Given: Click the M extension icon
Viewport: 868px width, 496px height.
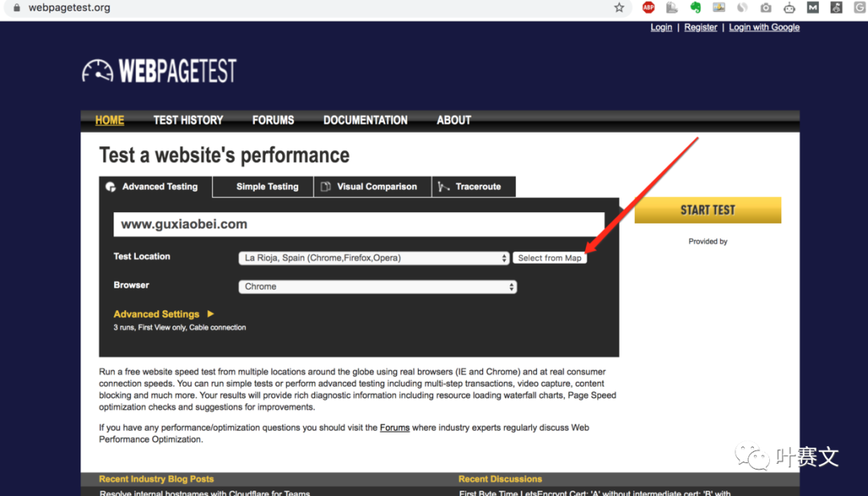Looking at the screenshot, I should tap(813, 8).
